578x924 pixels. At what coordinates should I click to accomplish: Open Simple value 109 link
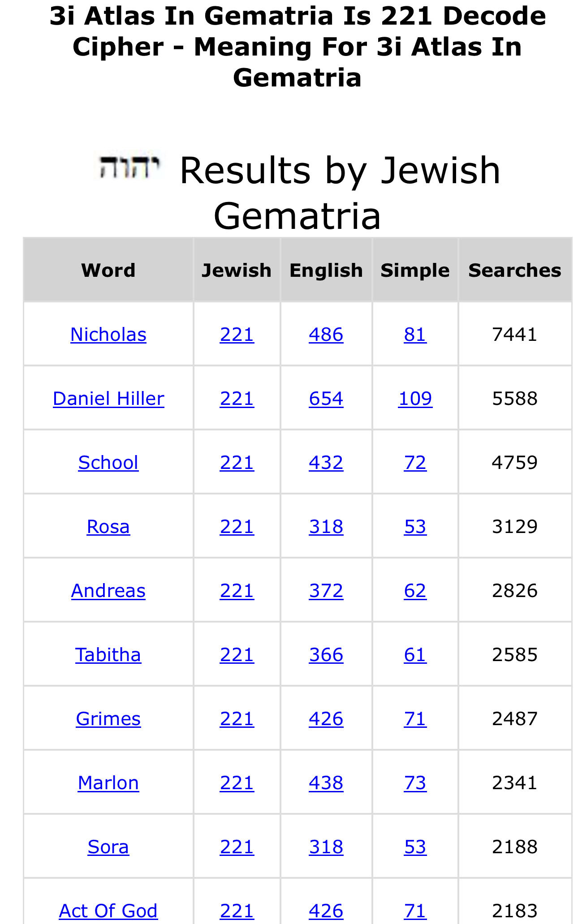[415, 399]
